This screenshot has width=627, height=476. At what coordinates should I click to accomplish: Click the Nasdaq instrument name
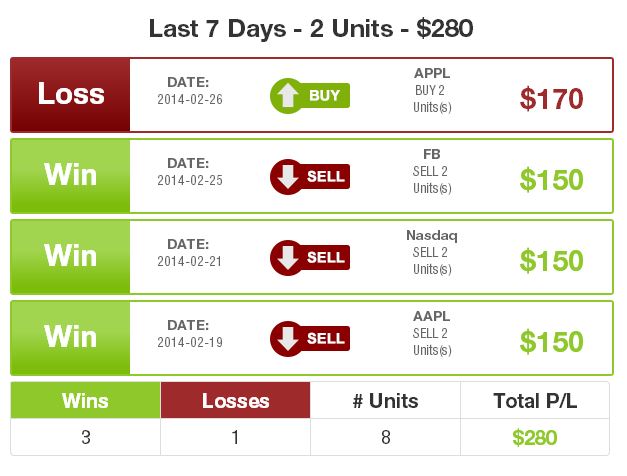(x=432, y=235)
